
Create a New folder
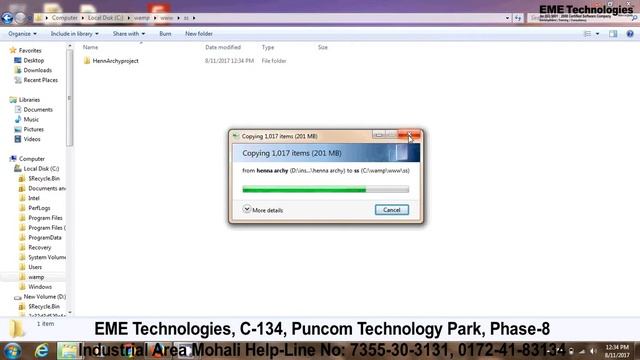point(199,33)
